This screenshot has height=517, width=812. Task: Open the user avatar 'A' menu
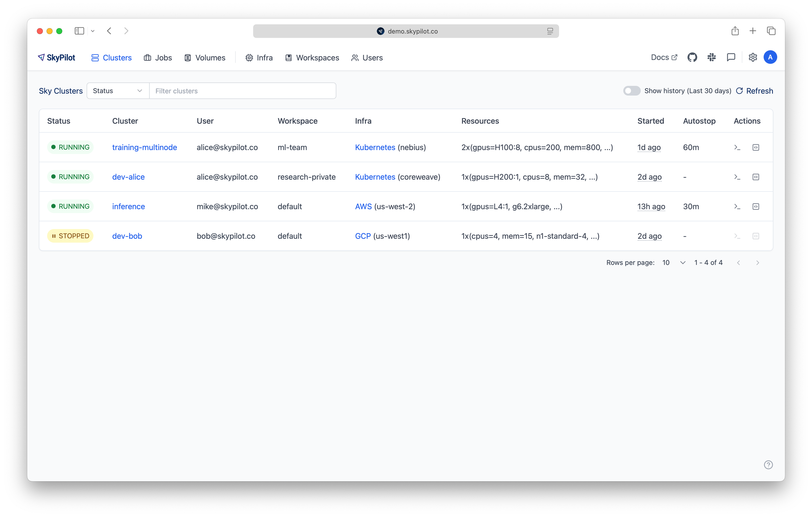click(770, 58)
